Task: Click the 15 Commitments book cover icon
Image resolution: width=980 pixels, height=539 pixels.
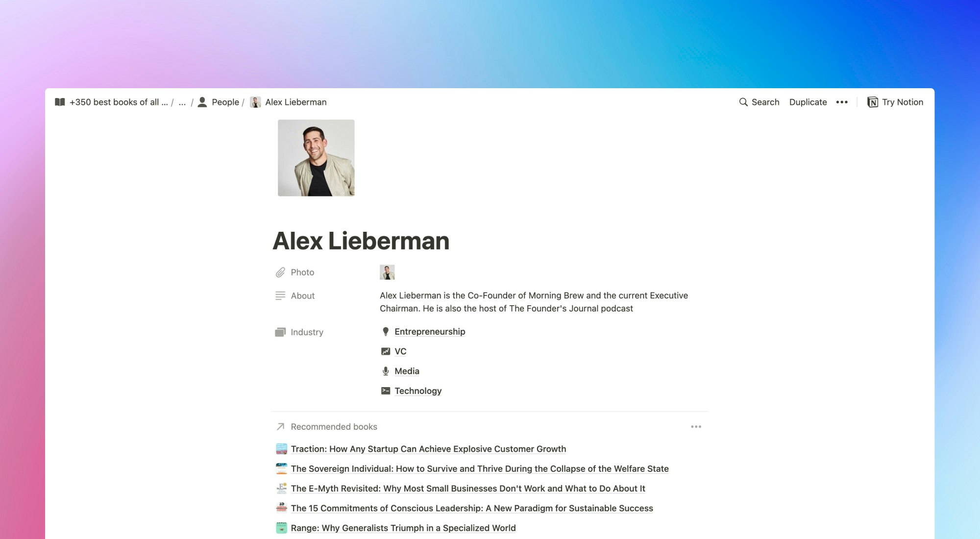Action: [x=281, y=508]
